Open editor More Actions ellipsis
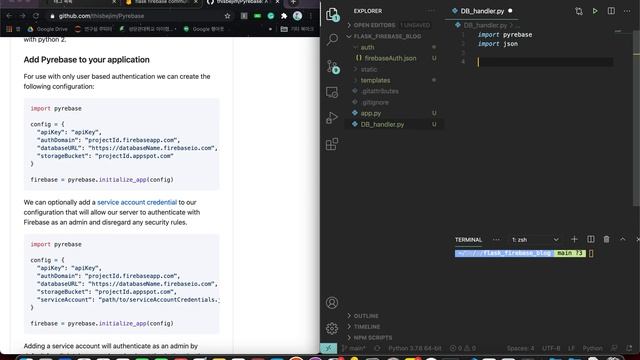Image resolution: width=640 pixels, height=360 pixels. pos(627,11)
